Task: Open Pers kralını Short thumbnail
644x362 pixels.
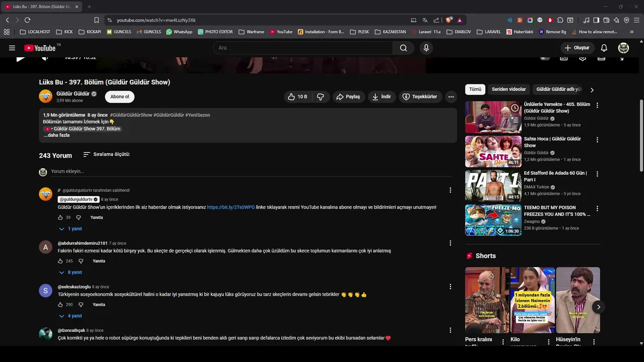Action: point(487,300)
